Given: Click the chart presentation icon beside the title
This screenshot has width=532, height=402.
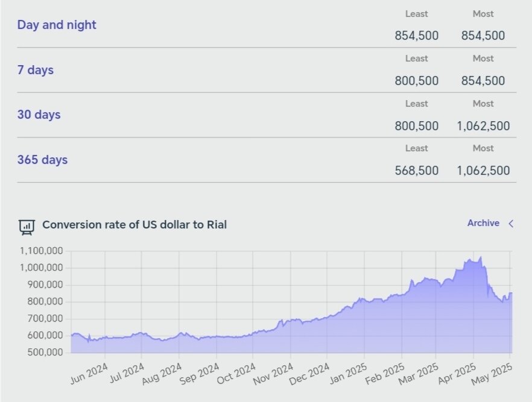Looking at the screenshot, I should 27,226.
